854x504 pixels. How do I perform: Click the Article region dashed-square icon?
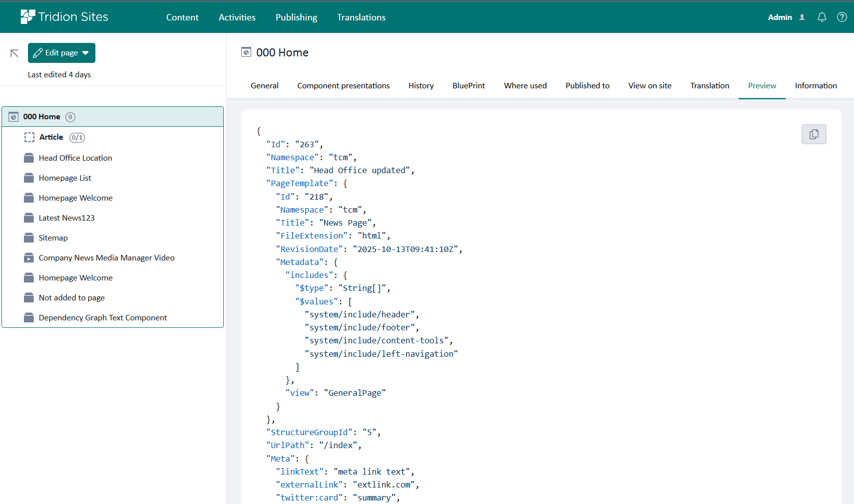click(29, 137)
